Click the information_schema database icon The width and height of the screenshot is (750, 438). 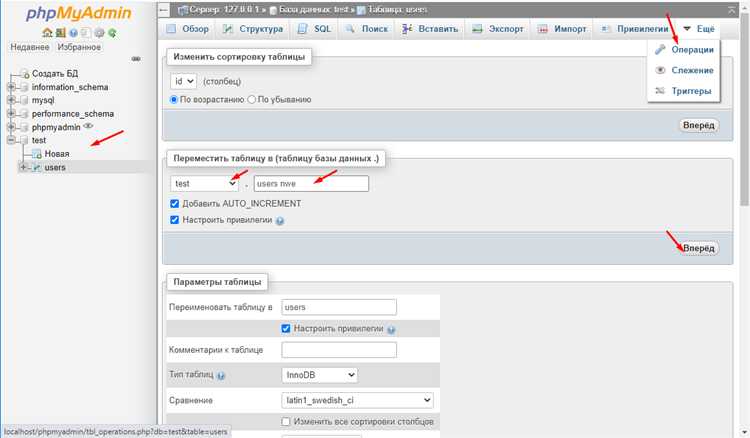pyautogui.click(x=25, y=87)
